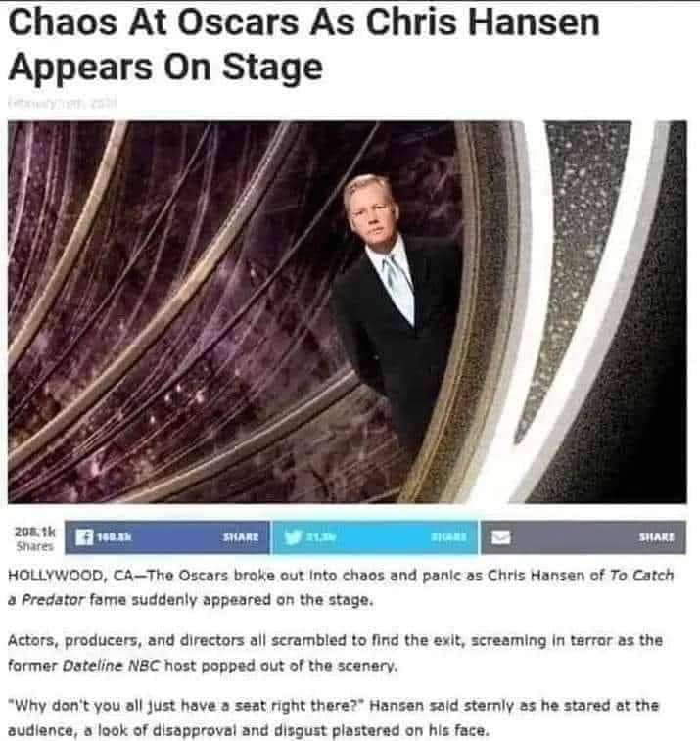Click the light blue tie in the photo
Viewport: 700px width, 741px height.
(x=398, y=288)
